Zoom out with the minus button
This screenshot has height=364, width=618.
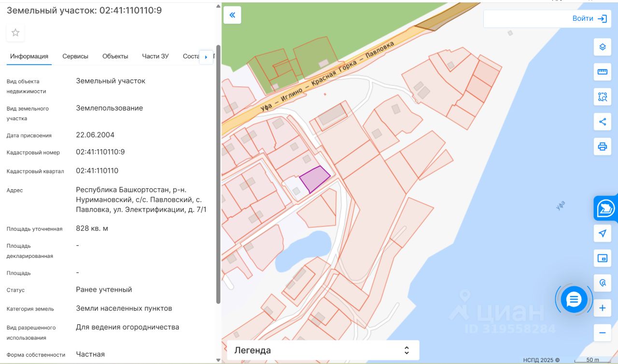[602, 333]
